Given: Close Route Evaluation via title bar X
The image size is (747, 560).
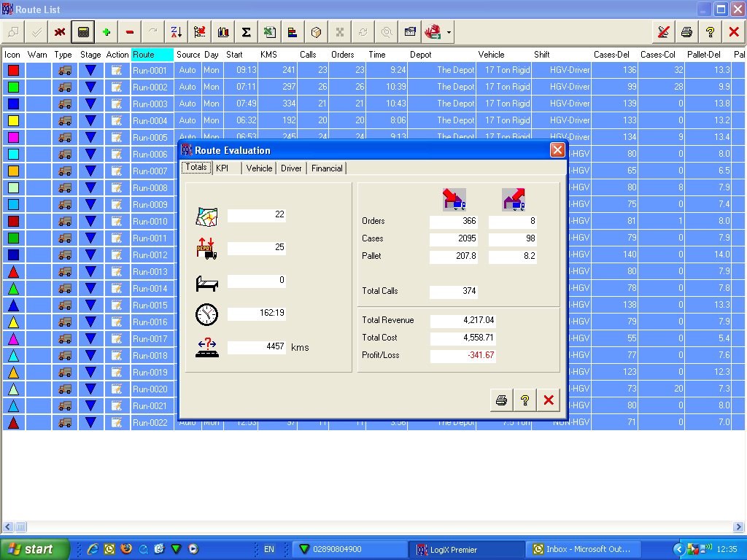Looking at the screenshot, I should click(x=557, y=150).
